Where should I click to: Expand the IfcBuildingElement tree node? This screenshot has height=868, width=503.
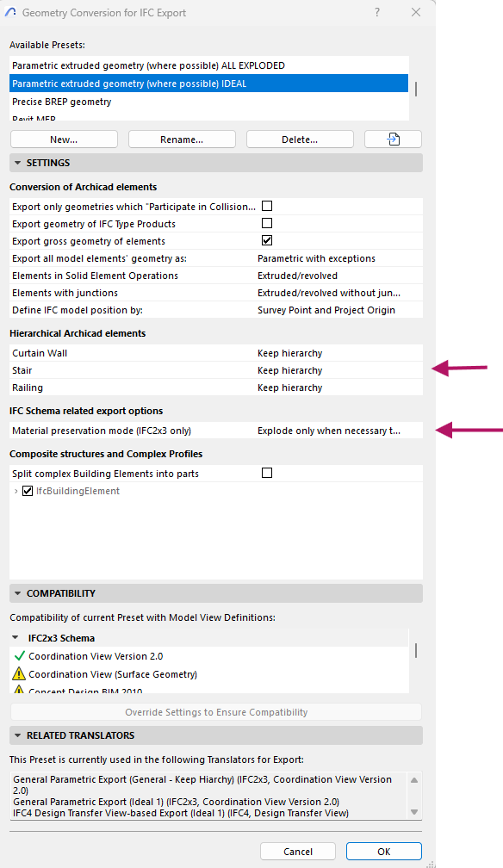pyautogui.click(x=16, y=491)
